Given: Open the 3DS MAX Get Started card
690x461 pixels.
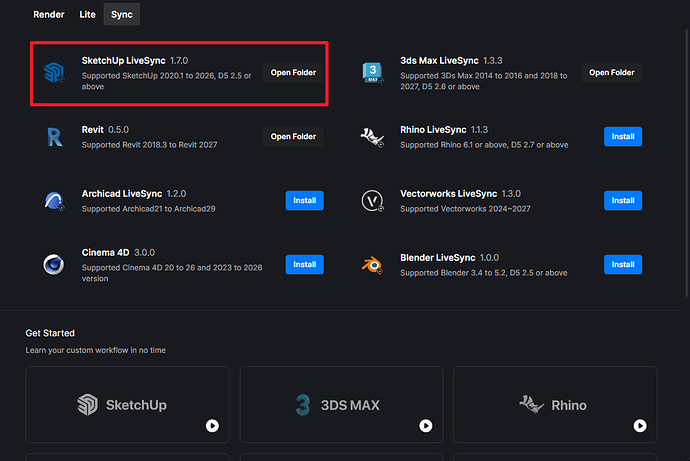Looking at the screenshot, I should (341, 405).
